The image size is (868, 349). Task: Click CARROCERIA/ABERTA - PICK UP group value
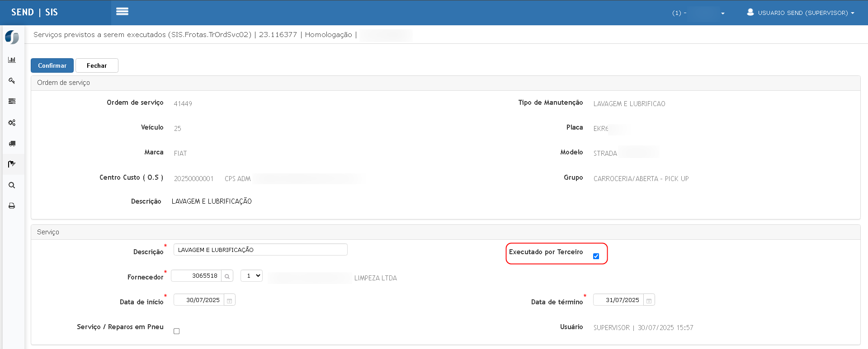(641, 179)
